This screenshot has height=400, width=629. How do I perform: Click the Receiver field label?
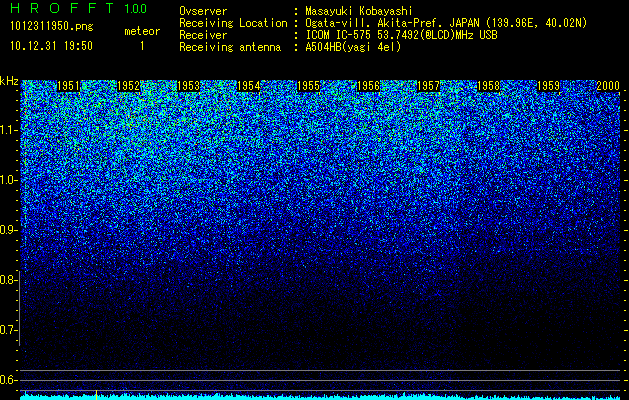(x=203, y=35)
